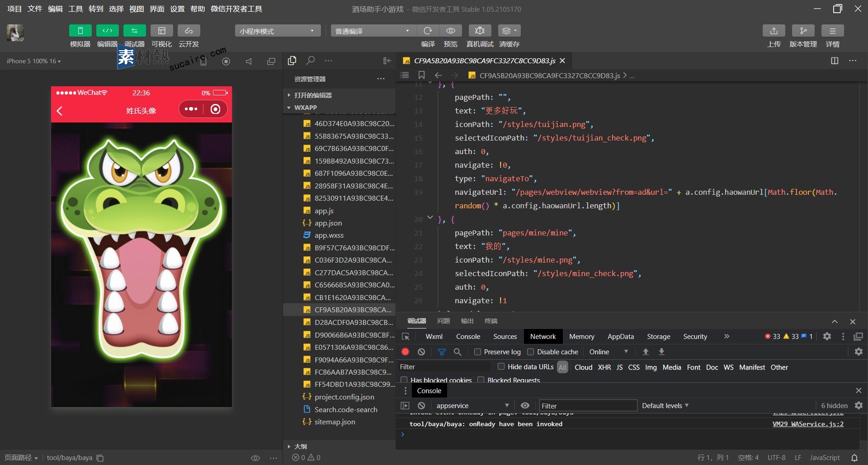Filter network requests by WS

tap(728, 367)
